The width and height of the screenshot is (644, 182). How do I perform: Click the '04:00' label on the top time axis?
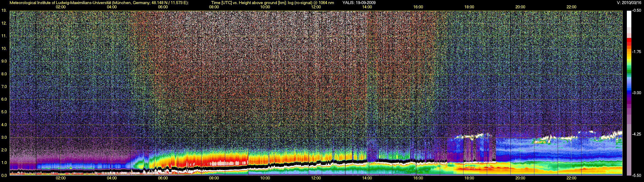(112, 7)
